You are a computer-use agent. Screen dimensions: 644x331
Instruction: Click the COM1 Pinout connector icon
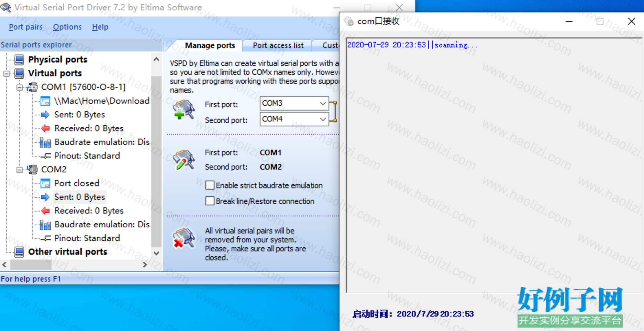pyautogui.click(x=46, y=156)
